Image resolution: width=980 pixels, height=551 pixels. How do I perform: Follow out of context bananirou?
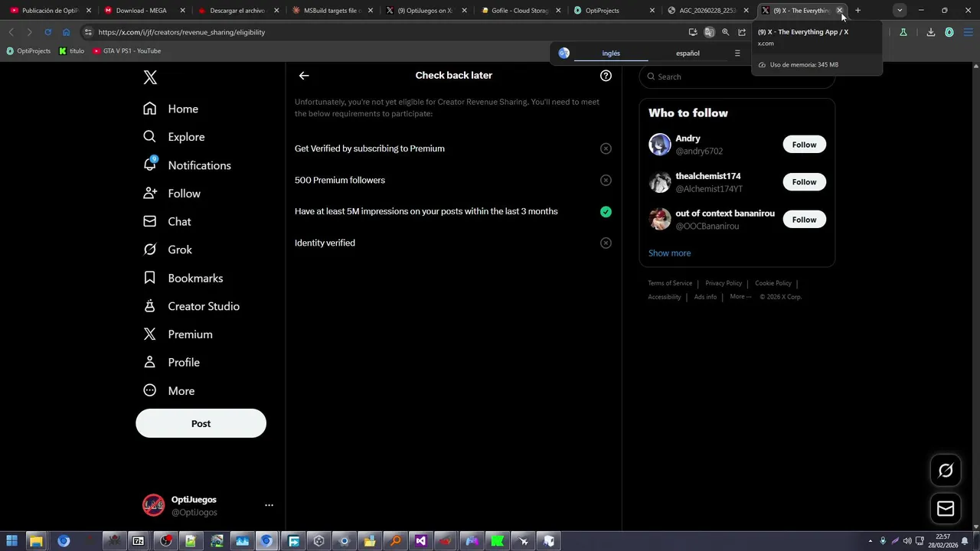pyautogui.click(x=804, y=220)
